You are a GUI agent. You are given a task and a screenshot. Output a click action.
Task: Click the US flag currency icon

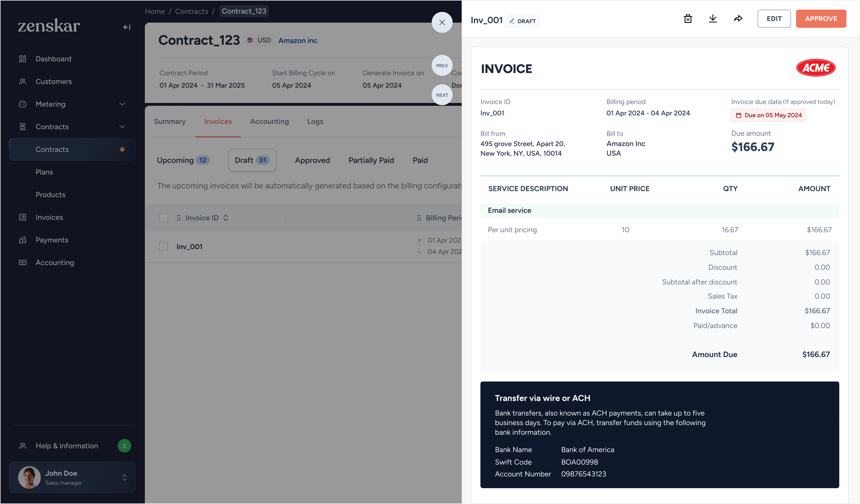250,40
